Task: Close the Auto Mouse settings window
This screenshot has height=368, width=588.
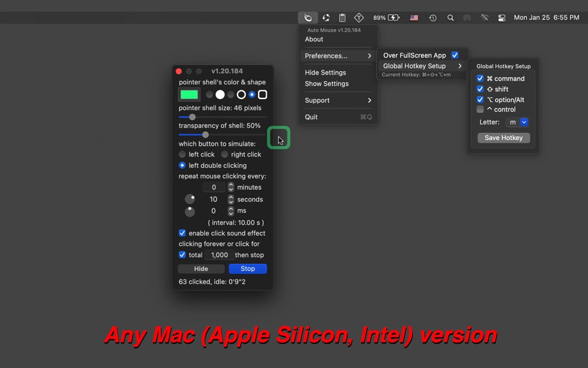Action: click(179, 71)
